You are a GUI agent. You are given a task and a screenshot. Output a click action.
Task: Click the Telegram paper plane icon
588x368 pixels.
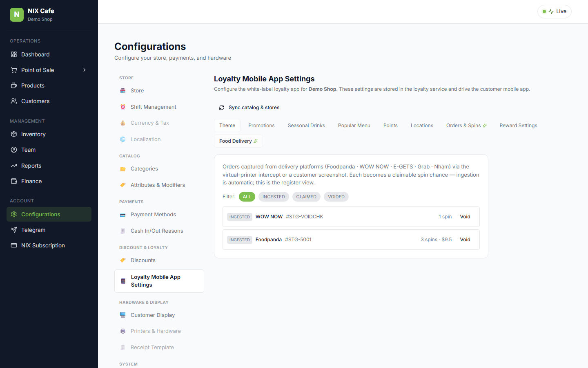[x=14, y=230]
